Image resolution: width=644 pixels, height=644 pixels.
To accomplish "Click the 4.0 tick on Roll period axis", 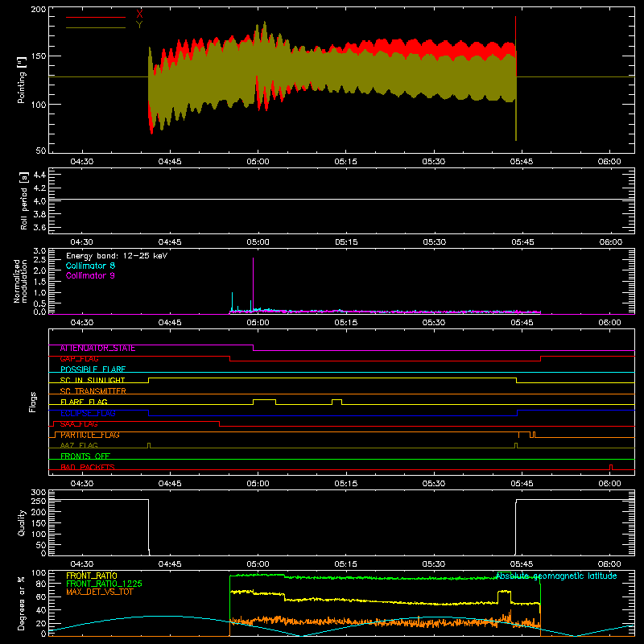I will pyautogui.click(x=39, y=201).
